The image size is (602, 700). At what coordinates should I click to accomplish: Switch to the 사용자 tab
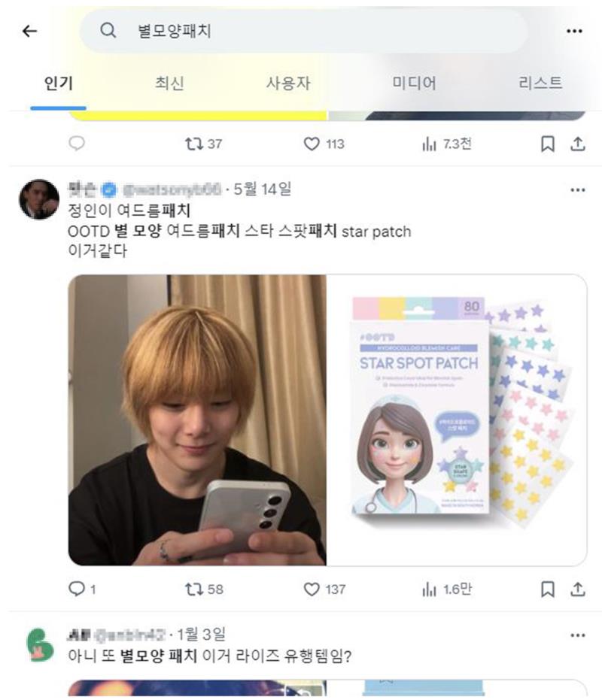[288, 83]
